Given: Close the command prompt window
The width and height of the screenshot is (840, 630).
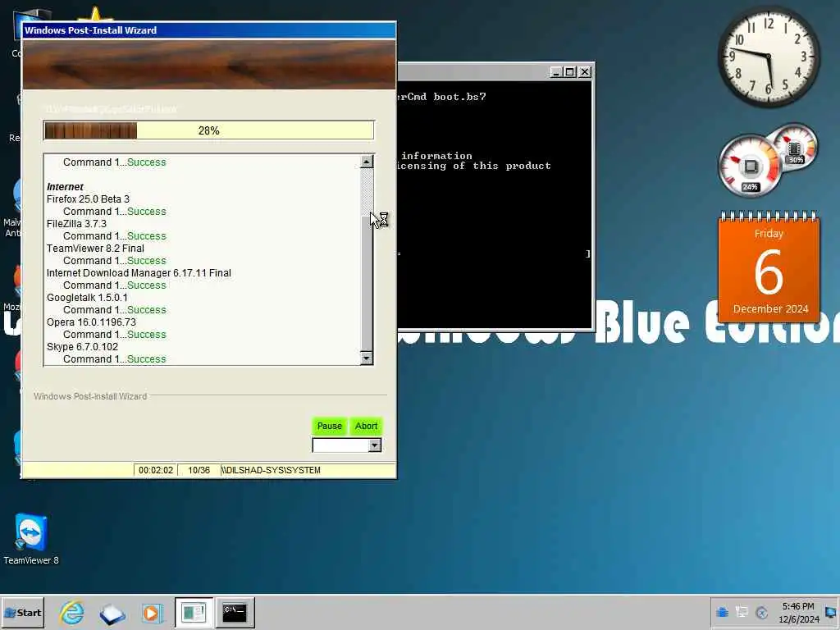Looking at the screenshot, I should click(584, 72).
